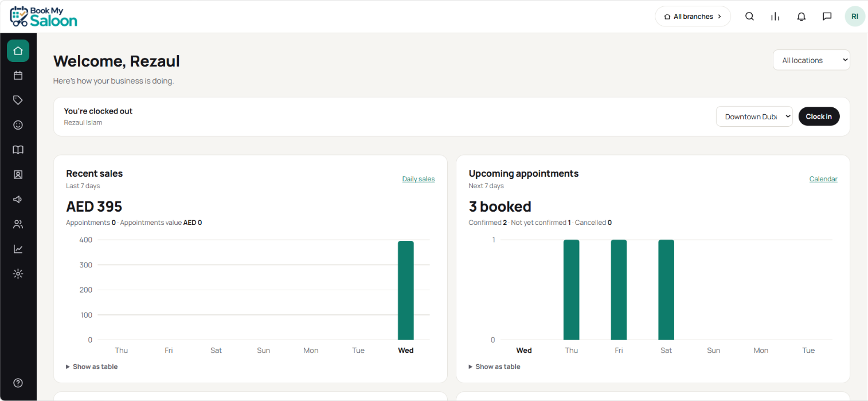
Task: Open the Calendar icon in sidebar
Action: 18,75
